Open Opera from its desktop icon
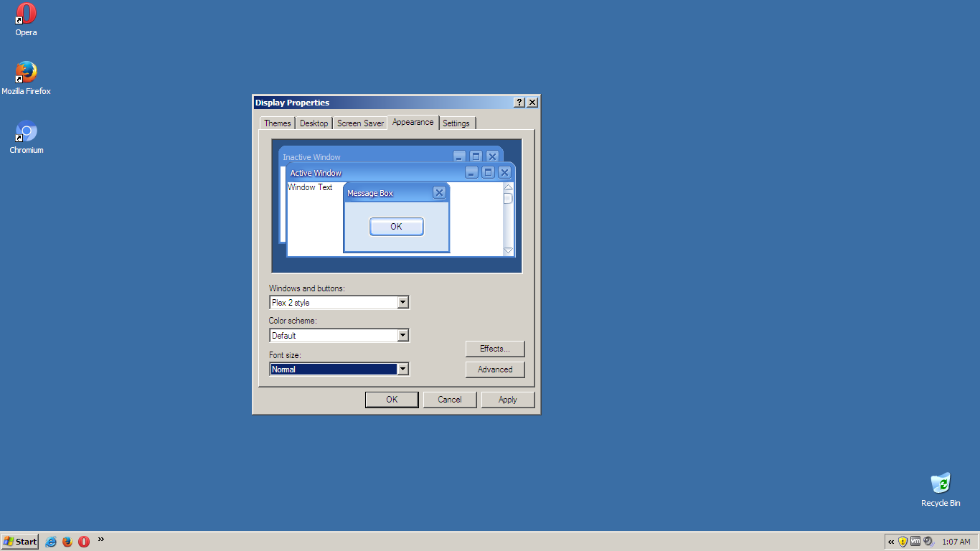The image size is (980, 551). tap(25, 14)
